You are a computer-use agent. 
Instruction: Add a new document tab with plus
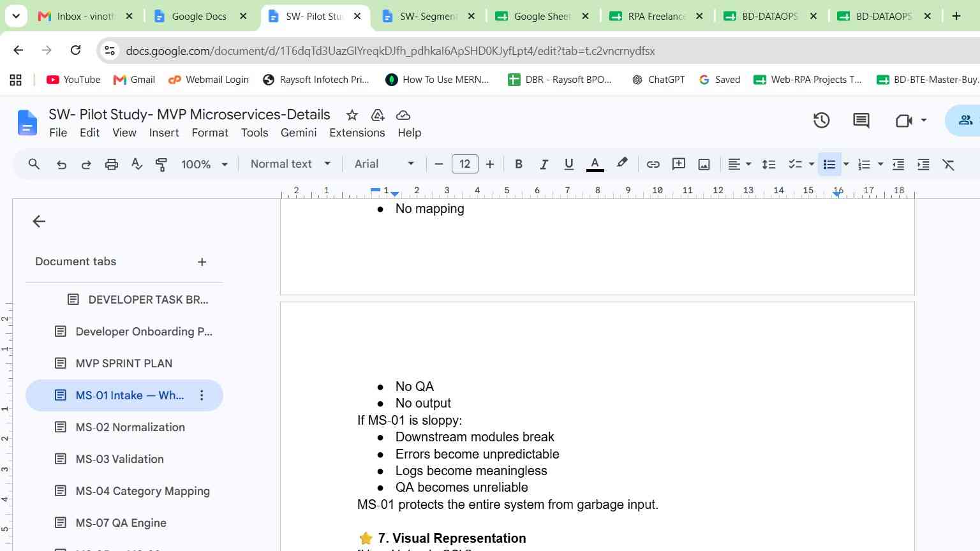202,261
